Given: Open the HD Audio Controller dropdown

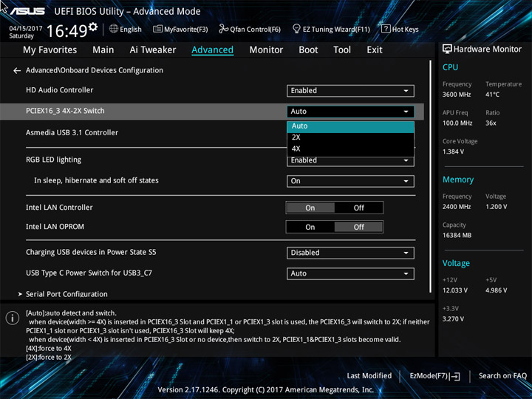Looking at the screenshot, I should [x=350, y=91].
